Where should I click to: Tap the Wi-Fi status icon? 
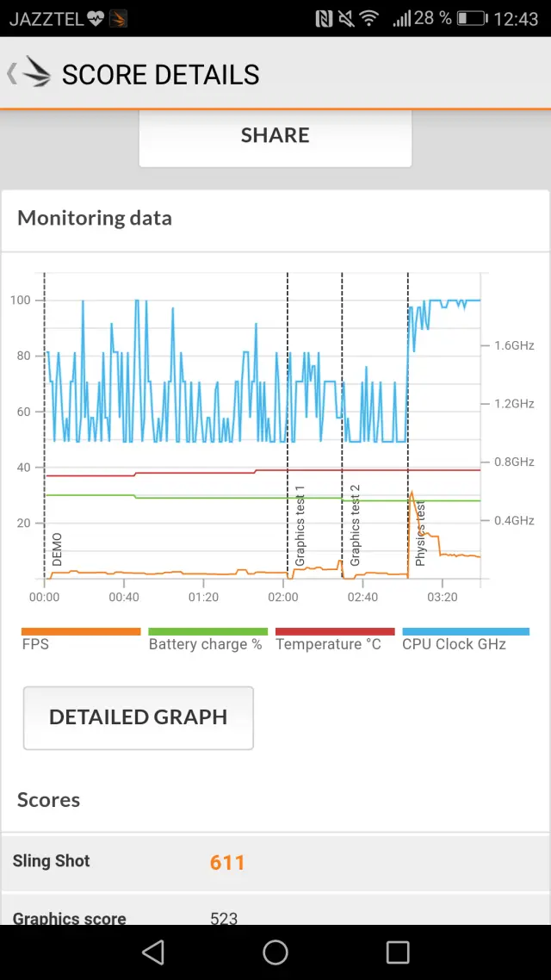click(369, 18)
